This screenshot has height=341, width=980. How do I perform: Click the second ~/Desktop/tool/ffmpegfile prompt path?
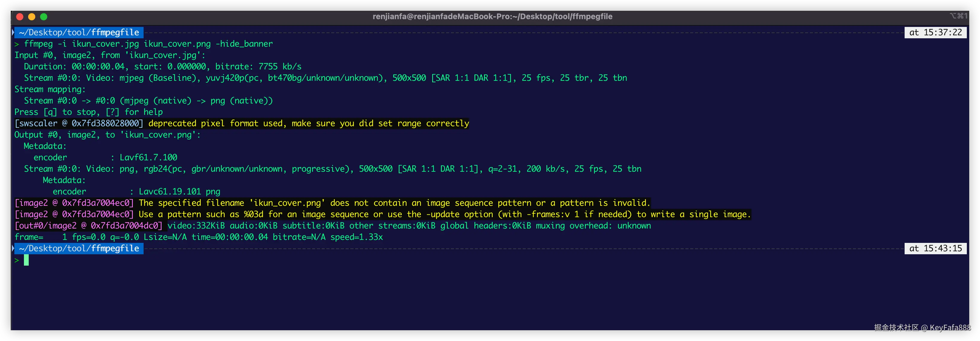pyautogui.click(x=79, y=249)
